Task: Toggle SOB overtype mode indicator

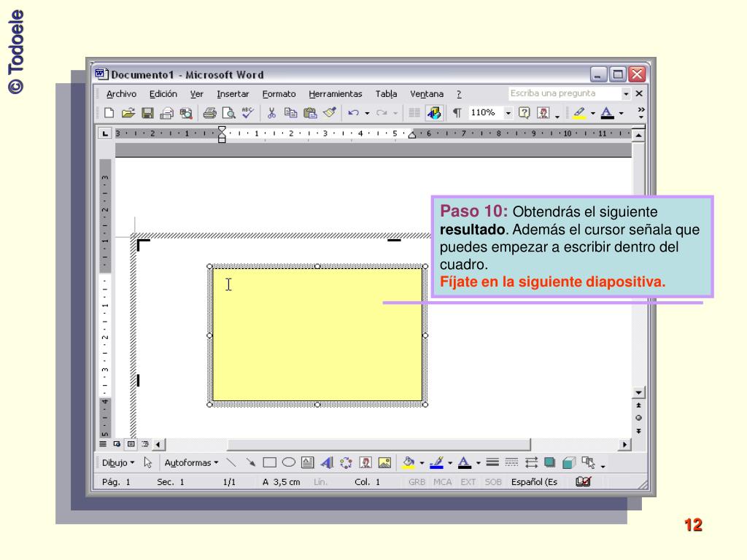Action: [x=493, y=482]
